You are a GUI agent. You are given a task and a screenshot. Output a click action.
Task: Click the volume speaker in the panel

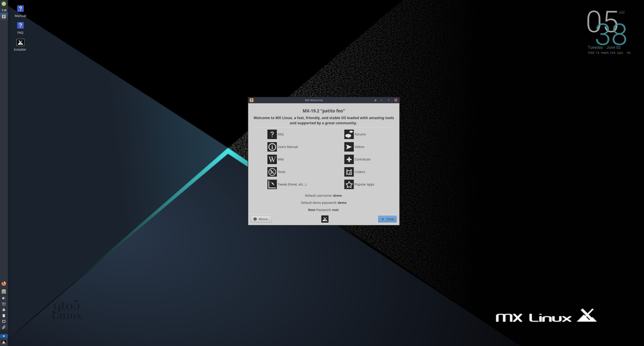click(4, 298)
